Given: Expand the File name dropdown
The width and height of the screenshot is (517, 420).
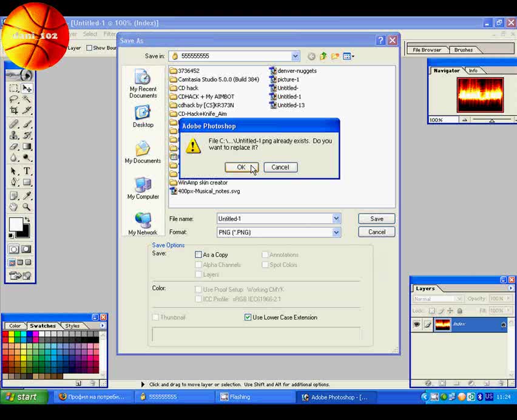Looking at the screenshot, I should pos(336,218).
